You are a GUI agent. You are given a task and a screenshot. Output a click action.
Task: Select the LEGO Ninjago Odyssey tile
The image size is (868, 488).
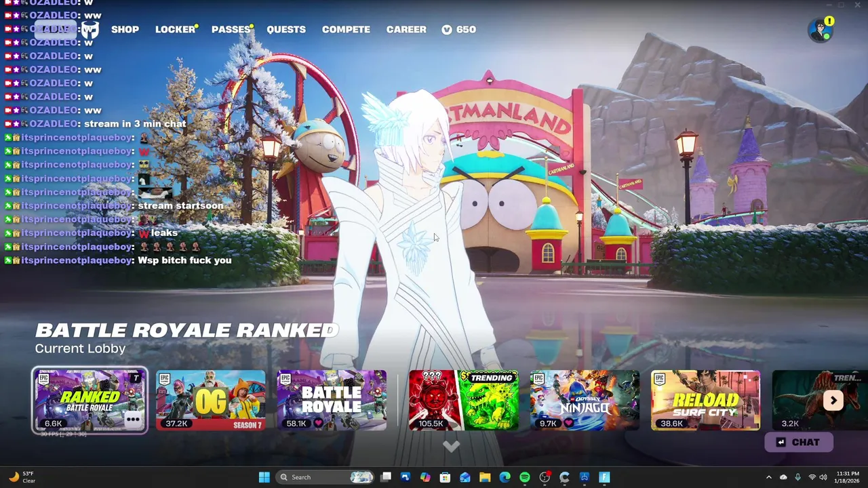pos(585,400)
